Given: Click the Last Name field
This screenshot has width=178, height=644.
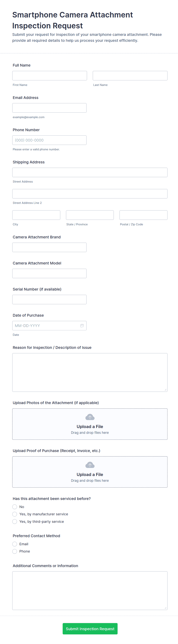Looking at the screenshot, I should click(x=130, y=76).
